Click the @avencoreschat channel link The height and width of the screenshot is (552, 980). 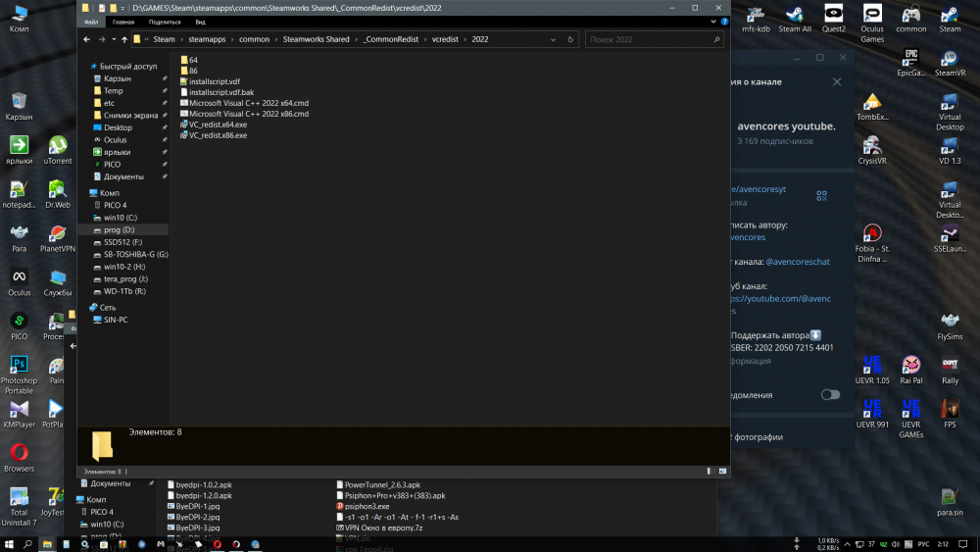click(797, 262)
